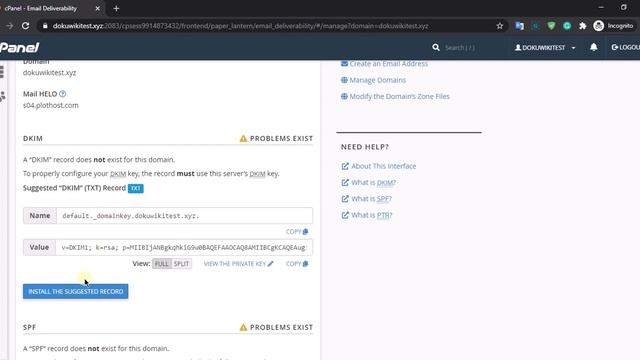Image resolution: width=640 pixels, height=360 pixels.
Task: Switch the value view to FULL
Action: point(162,264)
